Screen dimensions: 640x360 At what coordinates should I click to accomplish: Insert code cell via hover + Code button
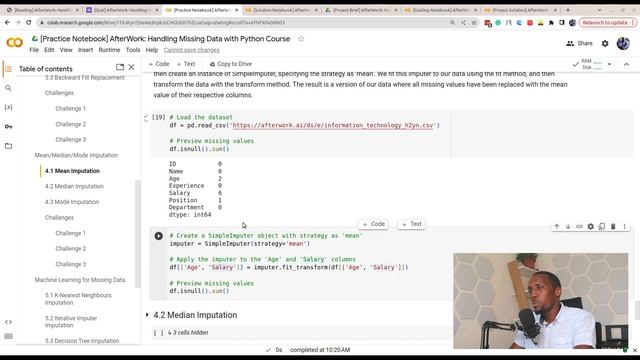[x=374, y=224]
